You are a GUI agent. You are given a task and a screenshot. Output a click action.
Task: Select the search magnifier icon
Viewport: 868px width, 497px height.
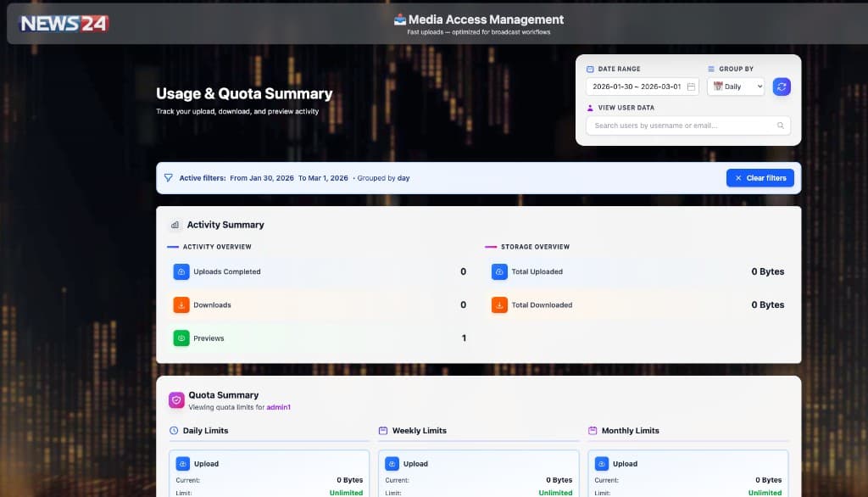click(780, 126)
